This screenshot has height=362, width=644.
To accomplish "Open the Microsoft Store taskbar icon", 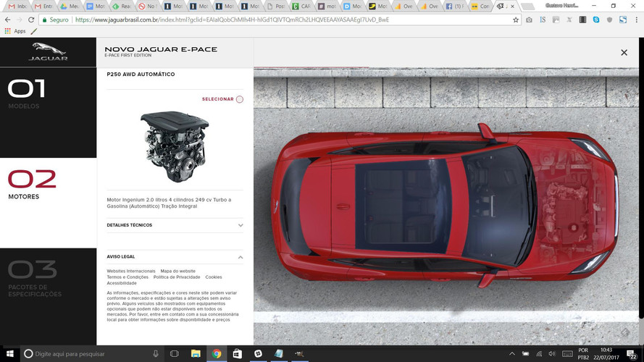I will (238, 354).
